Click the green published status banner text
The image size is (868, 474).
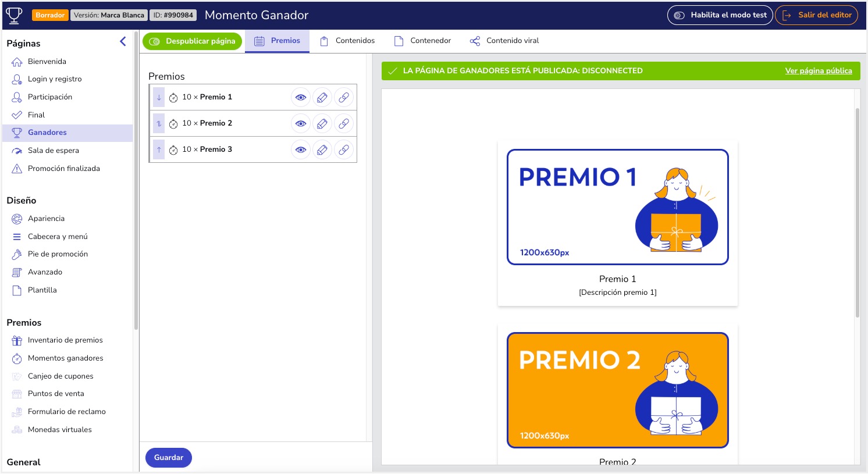523,71
